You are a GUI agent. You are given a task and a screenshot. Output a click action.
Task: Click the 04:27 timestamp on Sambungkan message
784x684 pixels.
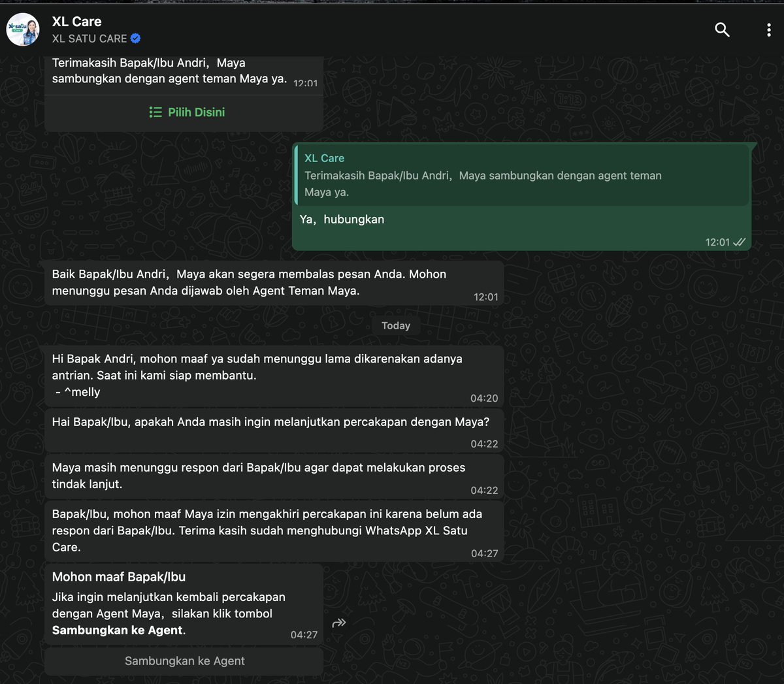pos(304,635)
